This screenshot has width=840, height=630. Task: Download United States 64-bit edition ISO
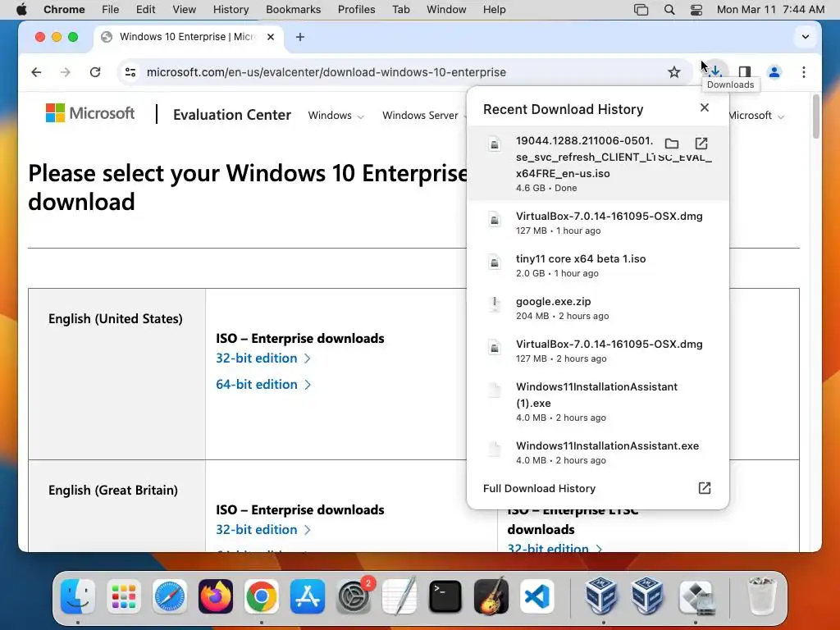(263, 384)
